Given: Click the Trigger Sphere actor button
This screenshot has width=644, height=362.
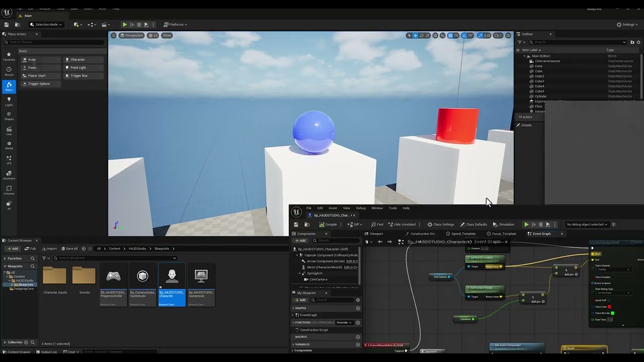Looking at the screenshot, I should coord(41,83).
